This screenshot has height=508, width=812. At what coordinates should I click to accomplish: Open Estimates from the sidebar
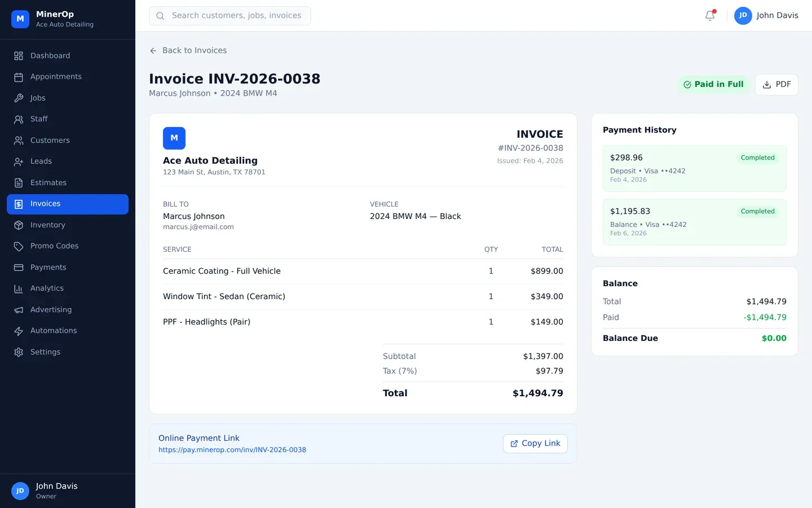(48, 182)
